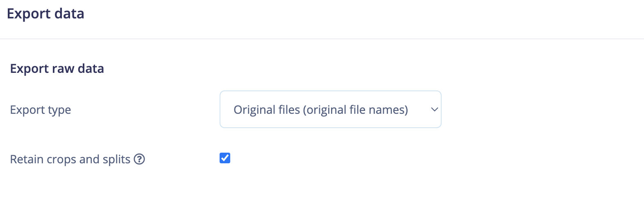The width and height of the screenshot is (644, 221).
Task: Toggle the blue checked box under Export type
Action: point(225,158)
